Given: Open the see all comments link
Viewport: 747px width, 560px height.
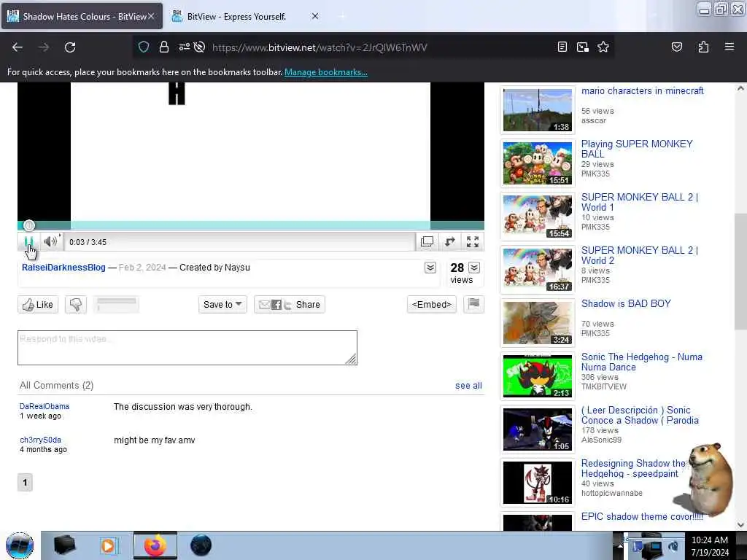Looking at the screenshot, I should click(x=468, y=385).
